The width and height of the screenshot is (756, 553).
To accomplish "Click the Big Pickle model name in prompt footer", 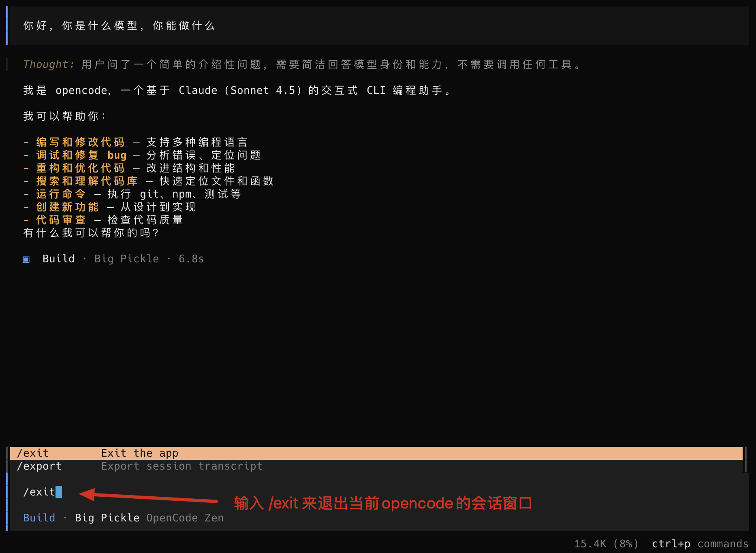I will pos(107,518).
